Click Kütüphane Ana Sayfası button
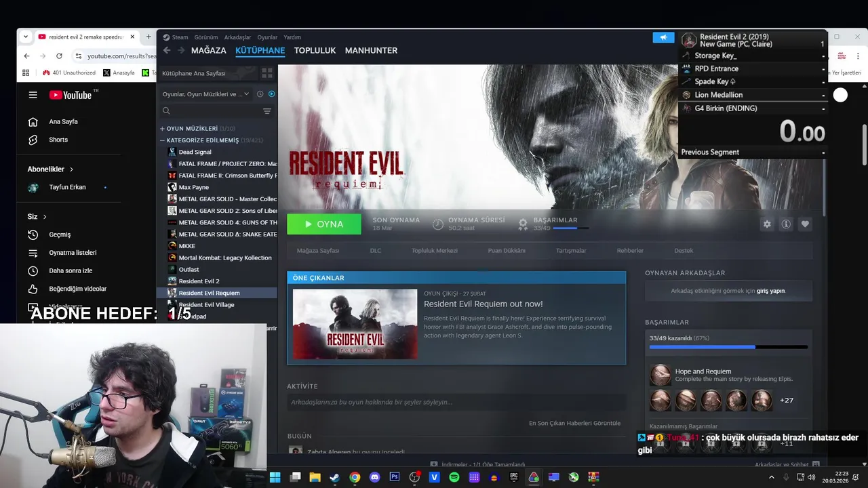 coord(207,73)
